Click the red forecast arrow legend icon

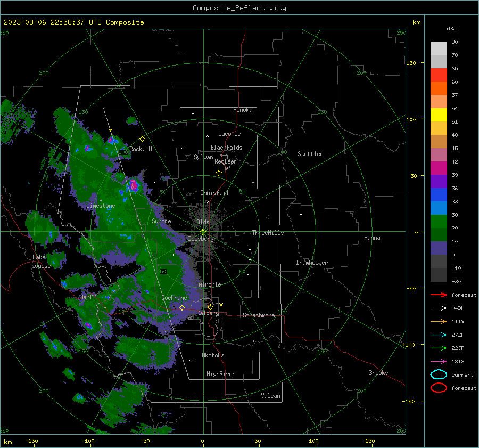pyautogui.click(x=439, y=295)
